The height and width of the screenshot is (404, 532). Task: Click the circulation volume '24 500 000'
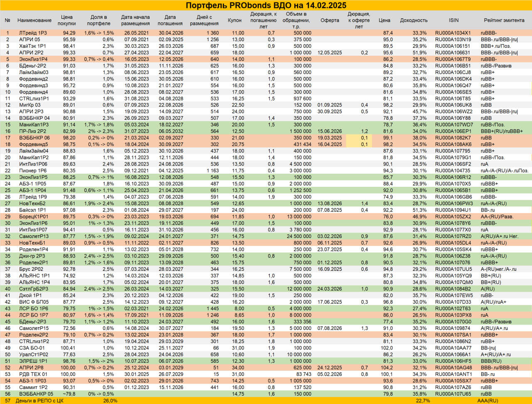tap(299, 236)
